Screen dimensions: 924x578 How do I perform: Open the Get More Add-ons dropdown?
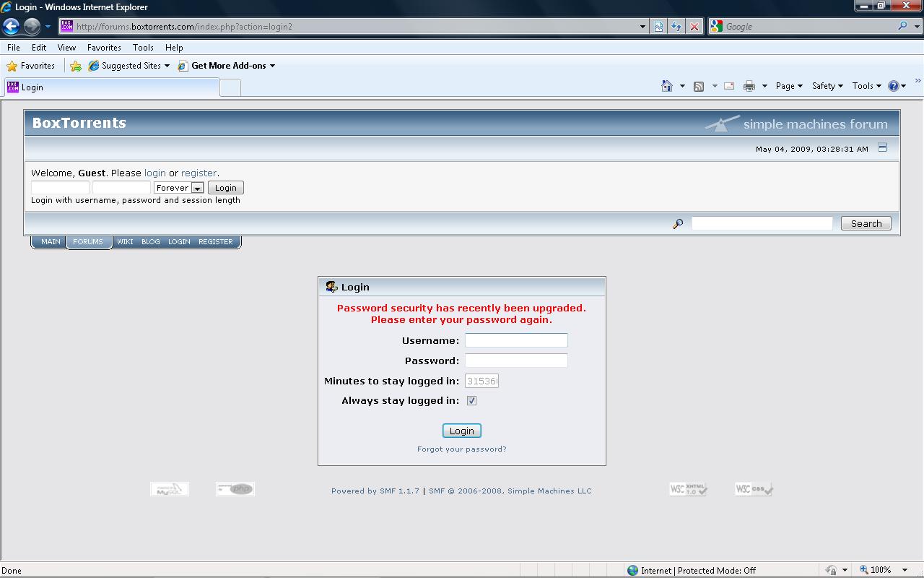point(227,66)
